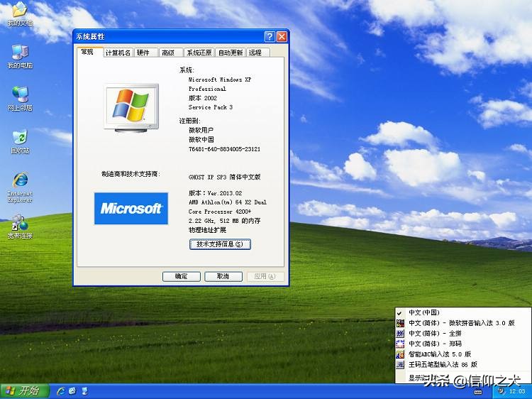Select checked 中文(中国) in input menu
Screen dimensions: 532x399
pos(462,312)
